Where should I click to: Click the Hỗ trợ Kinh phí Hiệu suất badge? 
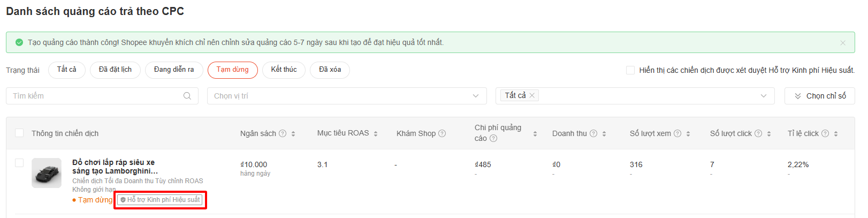pyautogui.click(x=160, y=200)
